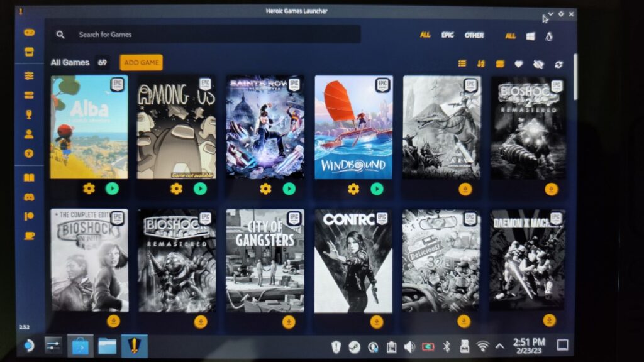Switch the library to list view

(x=462, y=63)
